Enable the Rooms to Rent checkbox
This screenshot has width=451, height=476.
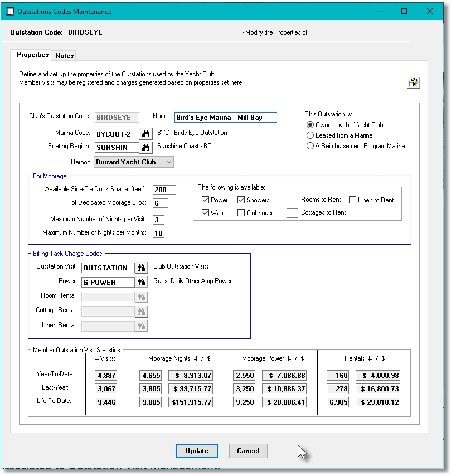click(292, 200)
